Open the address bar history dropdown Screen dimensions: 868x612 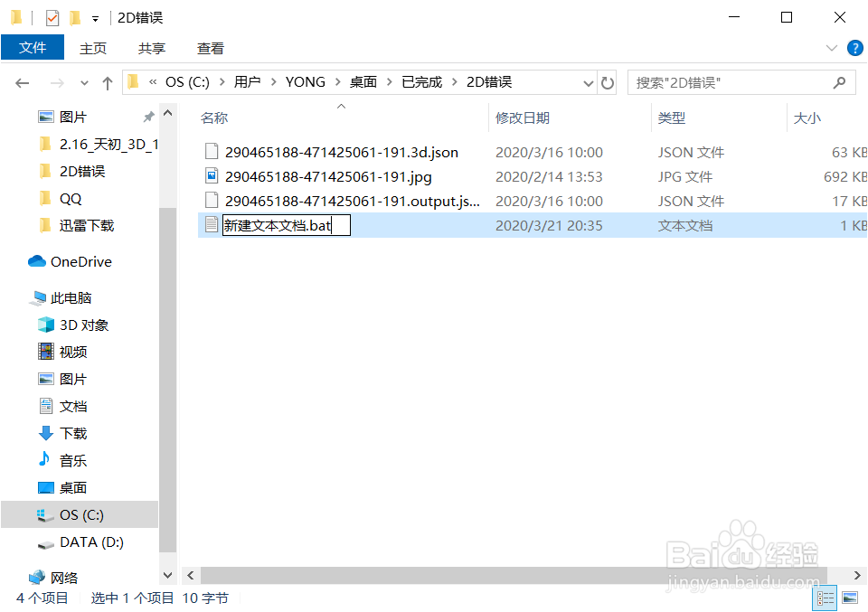(x=588, y=83)
